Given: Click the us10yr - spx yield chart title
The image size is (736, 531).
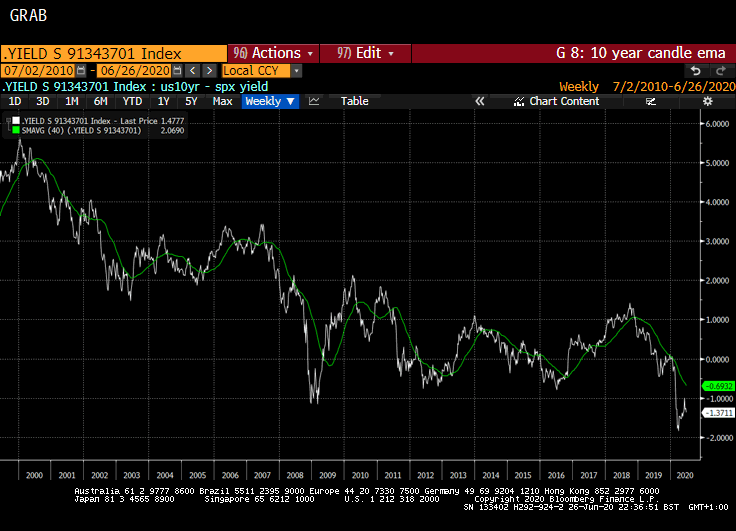Looking at the screenshot, I should coord(214,87).
